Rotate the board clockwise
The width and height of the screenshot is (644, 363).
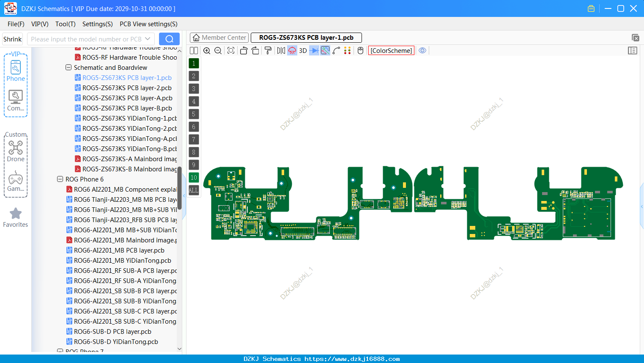point(255,51)
